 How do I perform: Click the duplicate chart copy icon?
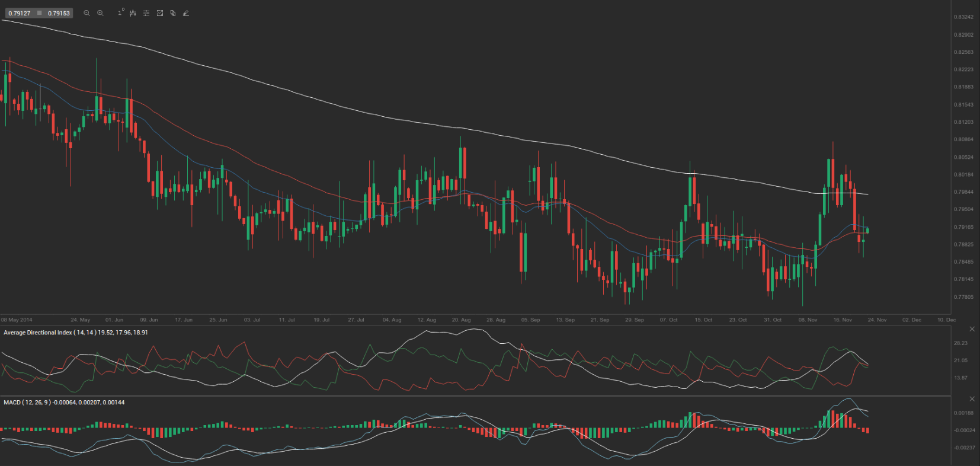click(173, 13)
